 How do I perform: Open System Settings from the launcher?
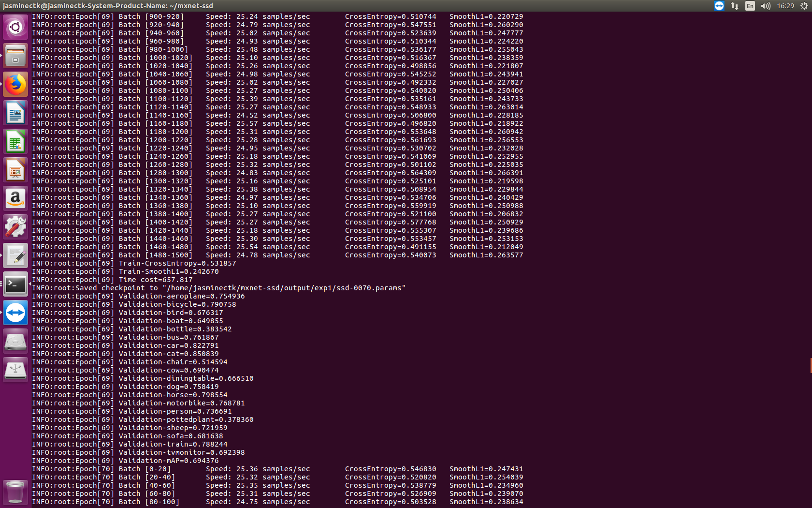point(15,226)
